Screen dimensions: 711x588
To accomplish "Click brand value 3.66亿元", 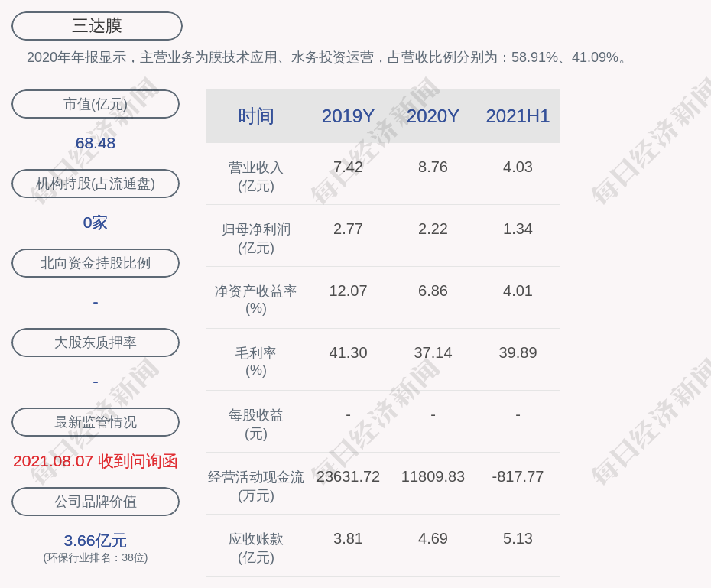I will 96,541.
